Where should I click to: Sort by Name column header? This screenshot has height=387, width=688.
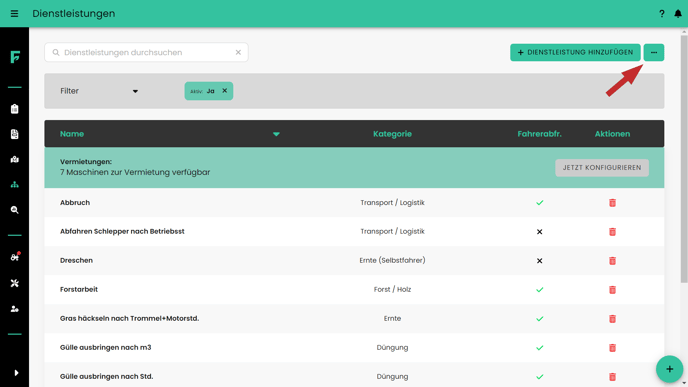point(72,134)
